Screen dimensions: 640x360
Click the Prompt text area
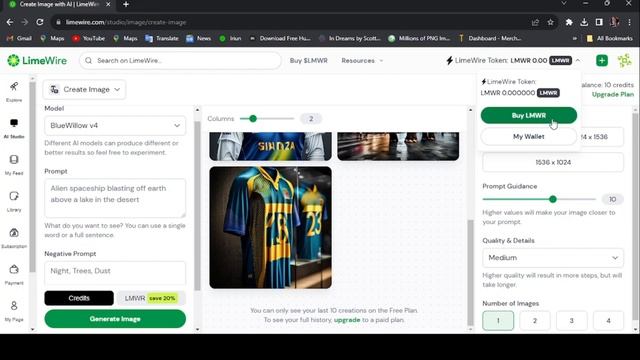point(115,198)
